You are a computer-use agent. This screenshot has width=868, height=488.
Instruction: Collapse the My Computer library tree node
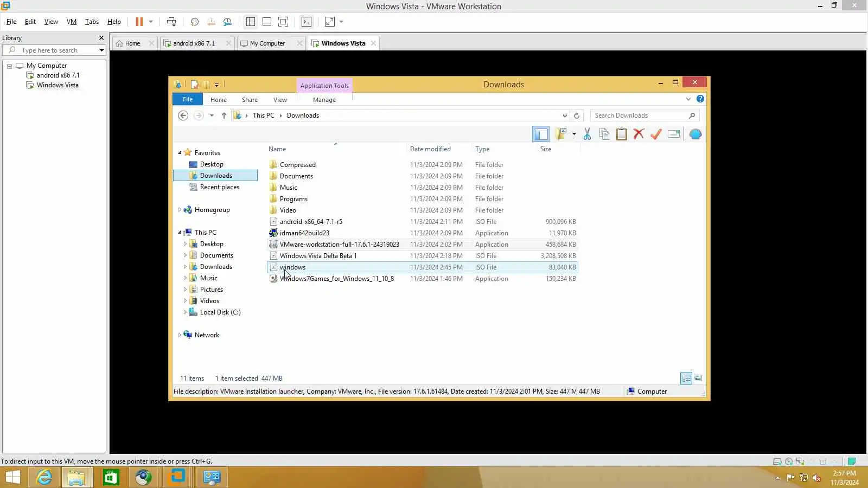pyautogui.click(x=9, y=66)
